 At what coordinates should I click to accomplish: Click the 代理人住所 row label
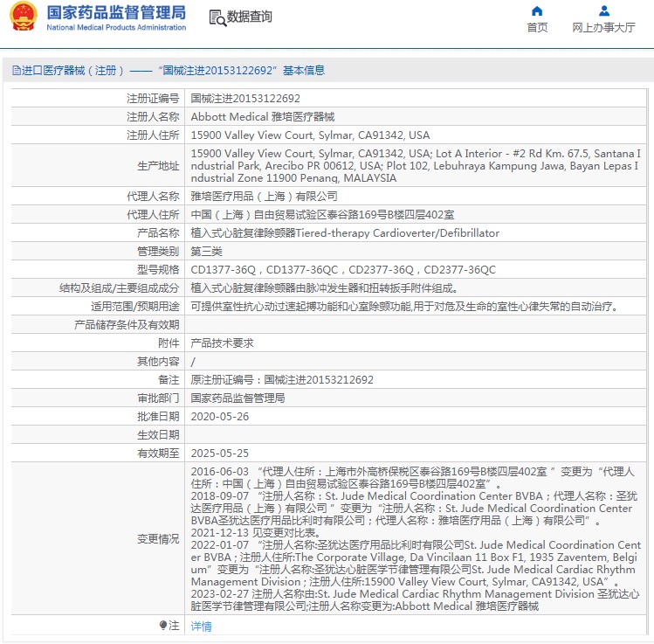(x=153, y=215)
